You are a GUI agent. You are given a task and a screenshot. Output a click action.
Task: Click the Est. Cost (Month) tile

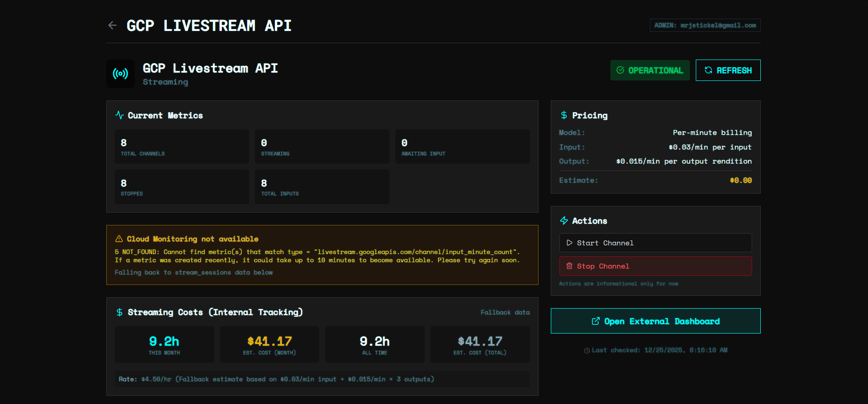(x=269, y=344)
